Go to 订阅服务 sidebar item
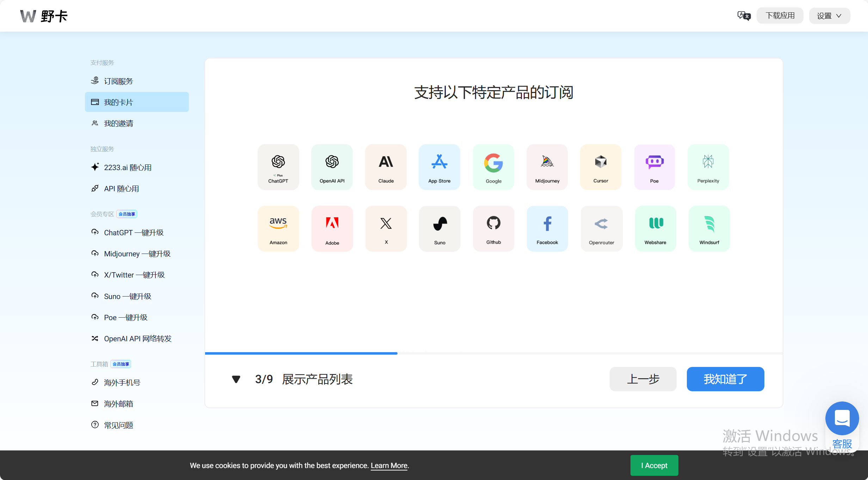 [118, 81]
